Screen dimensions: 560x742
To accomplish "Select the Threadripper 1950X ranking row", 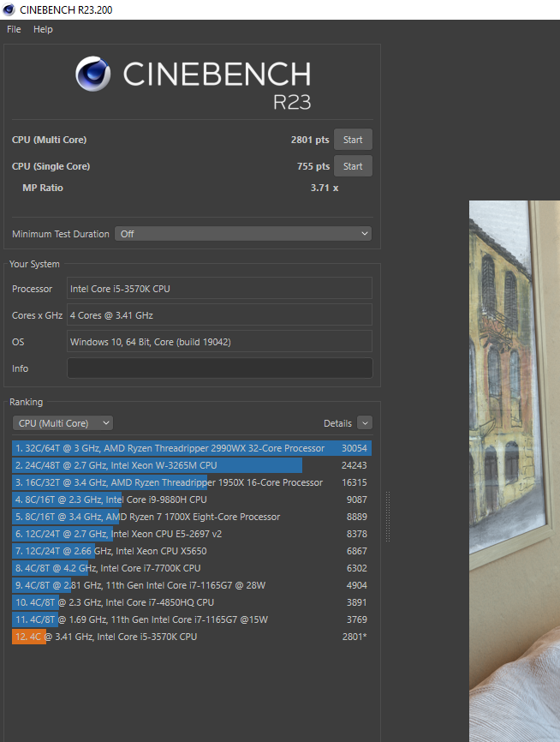I will 192,482.
